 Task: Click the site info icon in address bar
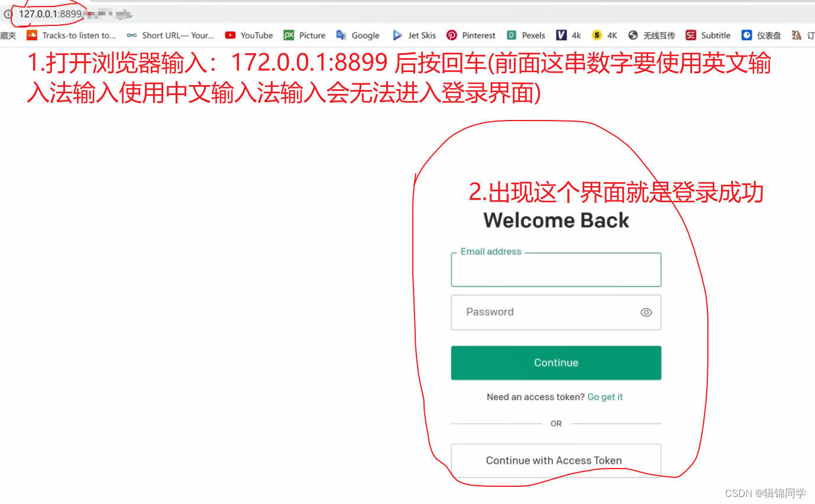pos(8,14)
